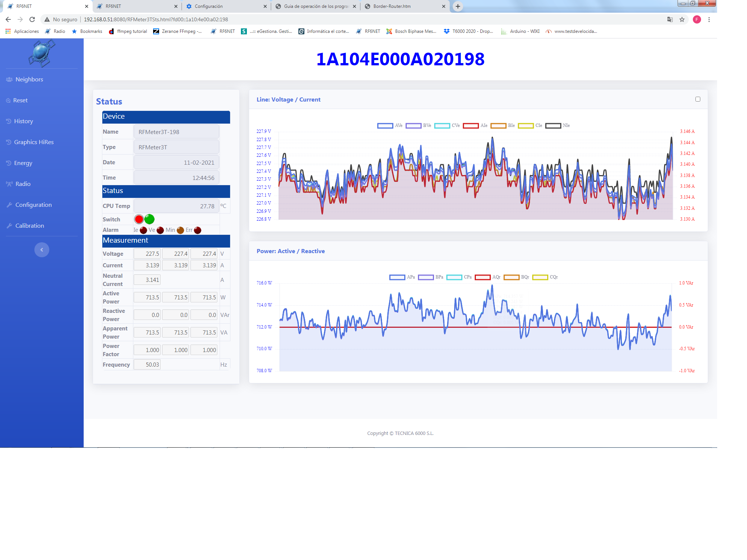Toggle the Line Voltage/Current chart checkbox
This screenshot has height=560, width=747.
[x=697, y=99]
